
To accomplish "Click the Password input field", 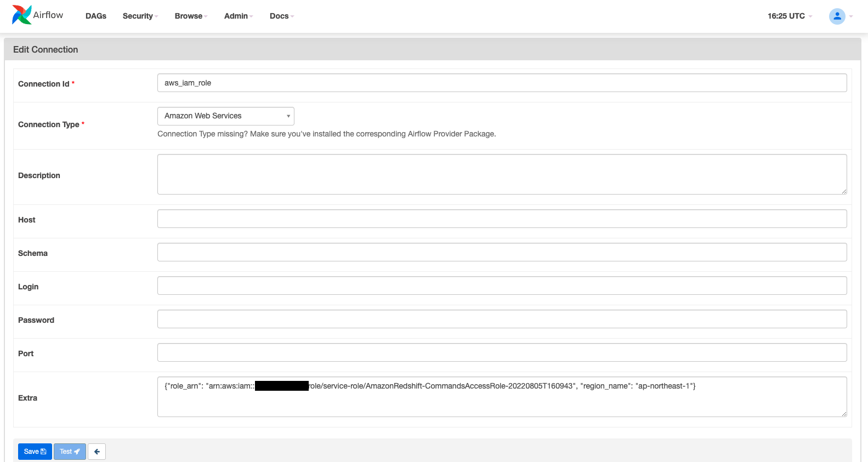I will coord(502,319).
